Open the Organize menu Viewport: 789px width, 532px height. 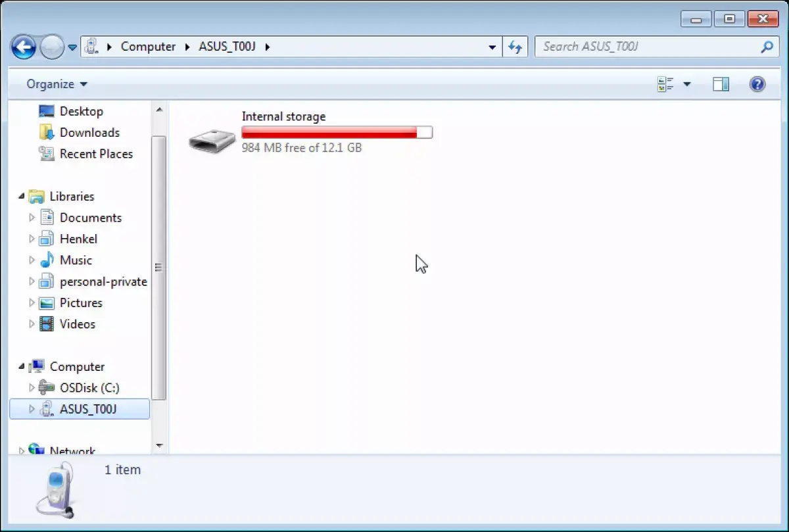point(57,84)
